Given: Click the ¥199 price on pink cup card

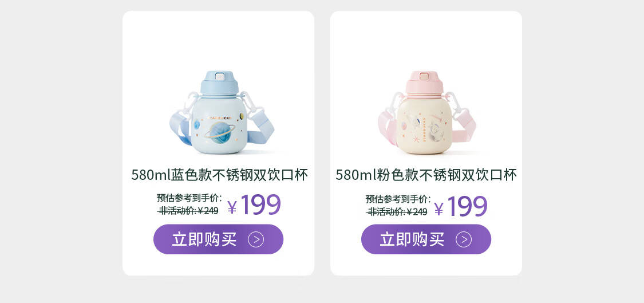Looking at the screenshot, I should tap(461, 206).
